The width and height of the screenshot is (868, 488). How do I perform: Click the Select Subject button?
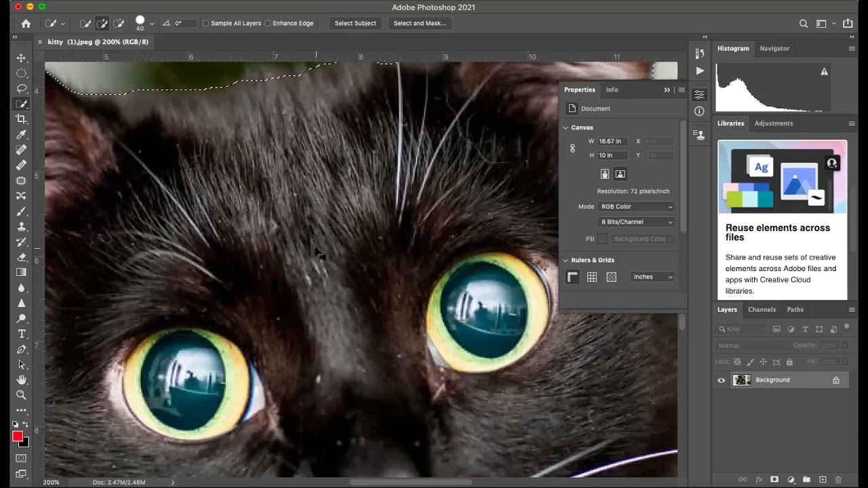pyautogui.click(x=355, y=23)
